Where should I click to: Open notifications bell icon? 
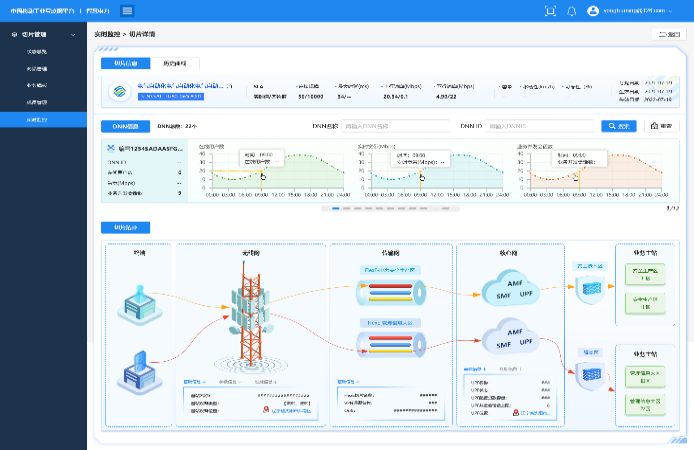click(572, 11)
